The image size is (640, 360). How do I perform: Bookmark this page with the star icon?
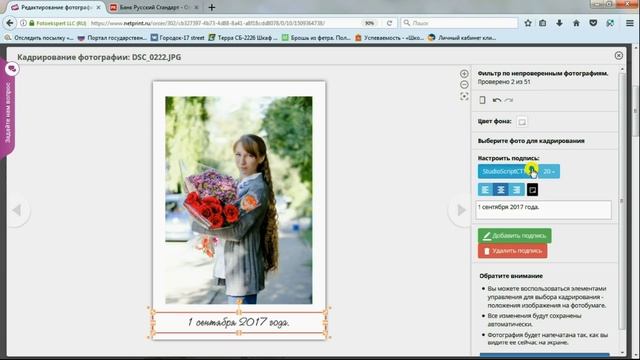(x=528, y=23)
